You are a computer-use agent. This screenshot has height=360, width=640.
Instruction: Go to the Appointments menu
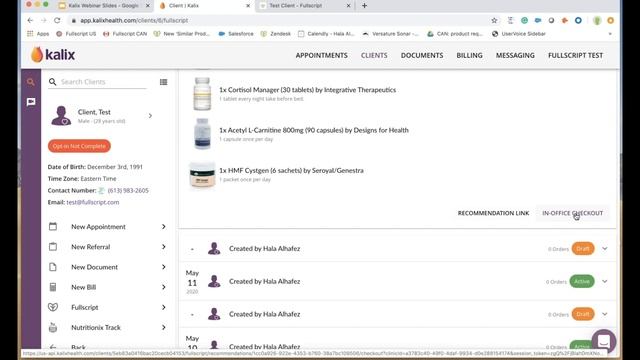322,55
